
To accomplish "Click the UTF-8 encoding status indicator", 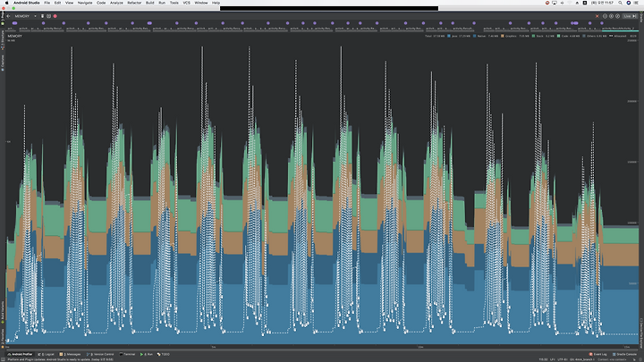I will [562, 359].
